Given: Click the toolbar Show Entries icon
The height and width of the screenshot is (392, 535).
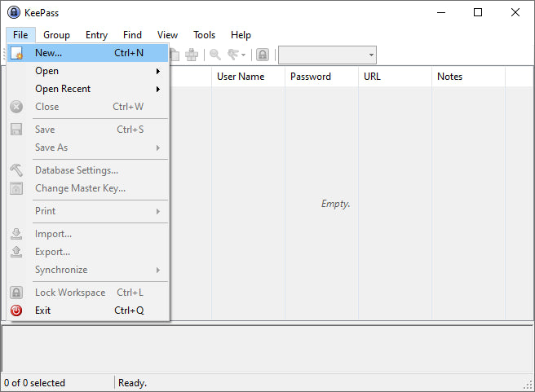Looking at the screenshot, I should click(233, 55).
